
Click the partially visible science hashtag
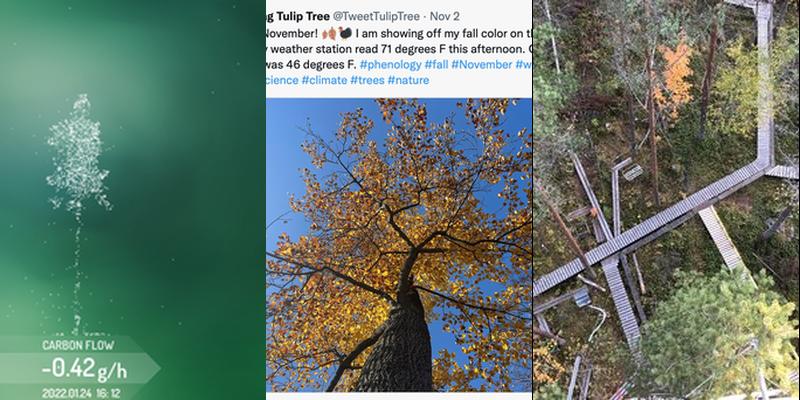282,80
